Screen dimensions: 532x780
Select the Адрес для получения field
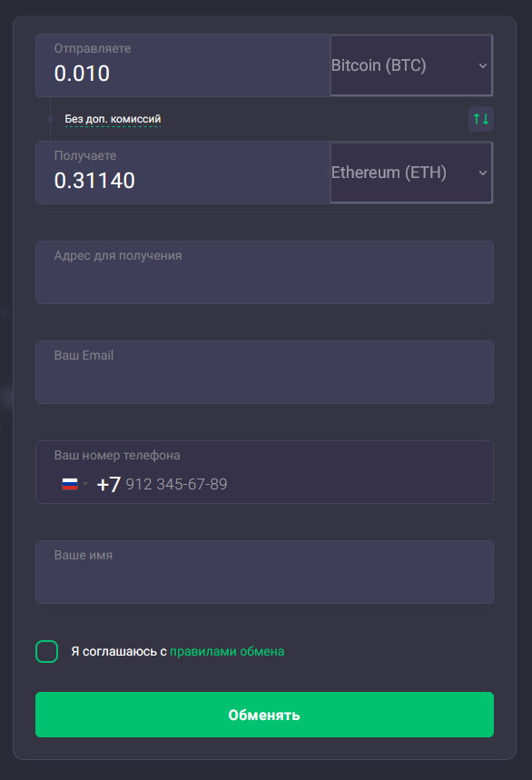point(264,272)
